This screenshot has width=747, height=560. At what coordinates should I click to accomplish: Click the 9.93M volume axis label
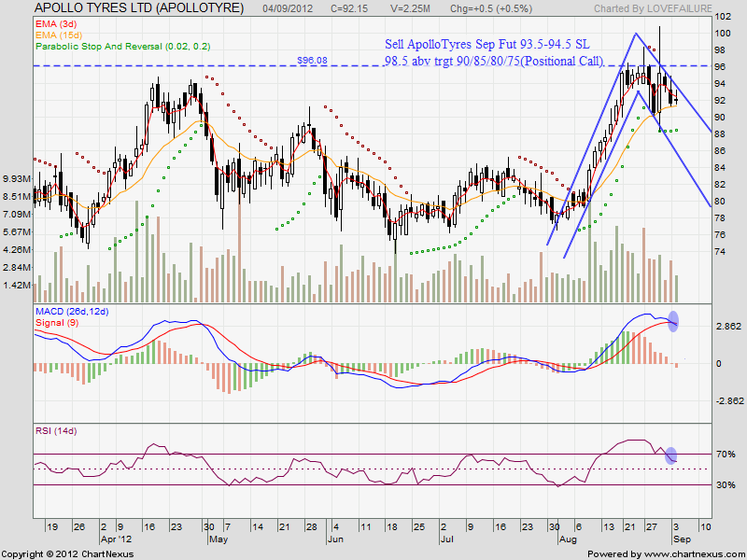pyautogui.click(x=18, y=178)
